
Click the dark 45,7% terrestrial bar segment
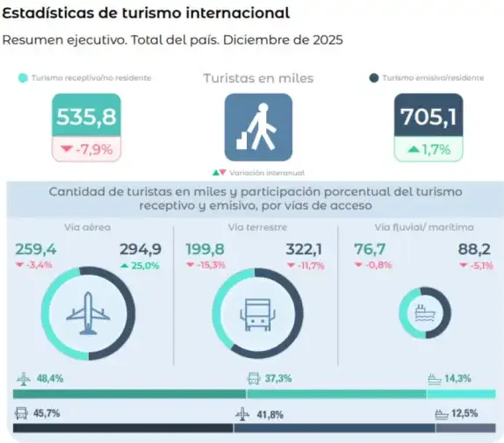coord(123,428)
